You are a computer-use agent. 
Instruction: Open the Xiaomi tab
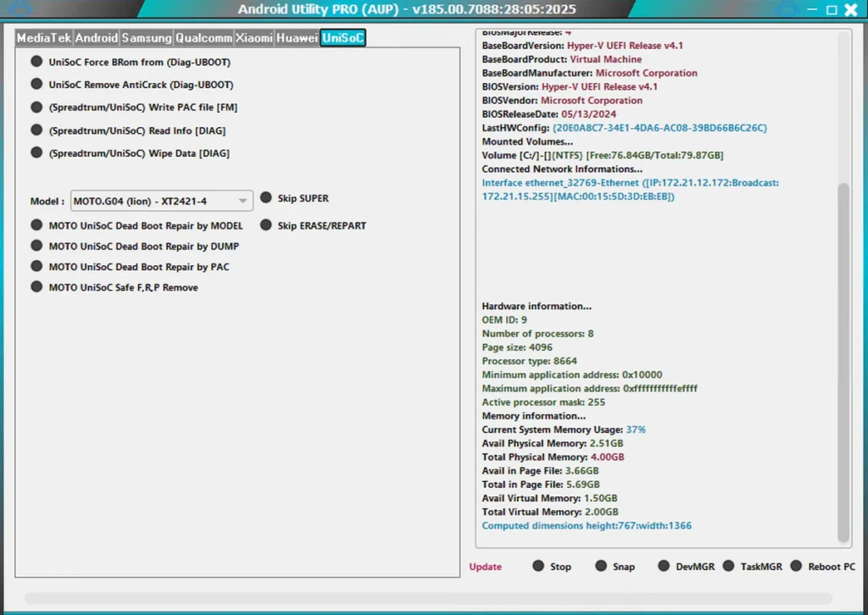pos(254,37)
